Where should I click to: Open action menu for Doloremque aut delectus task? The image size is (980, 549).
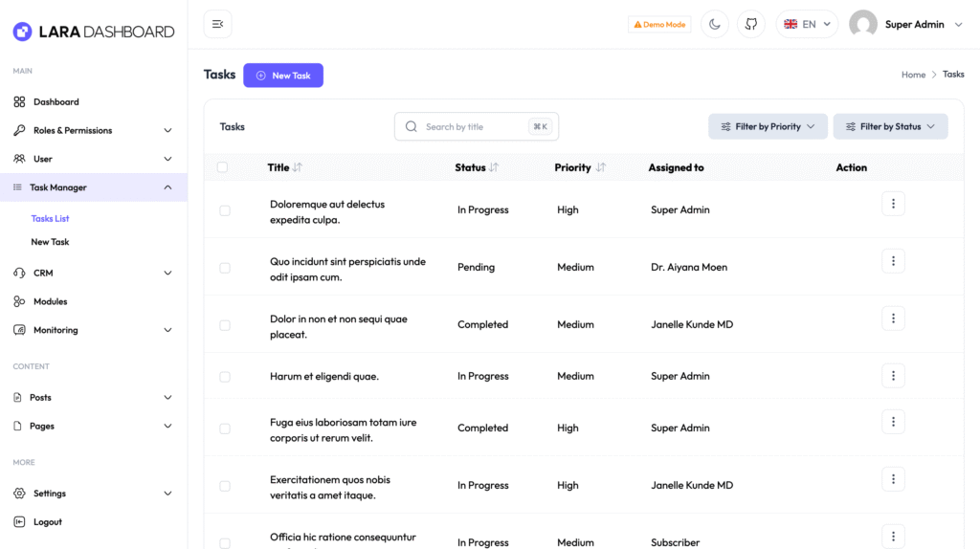point(893,204)
